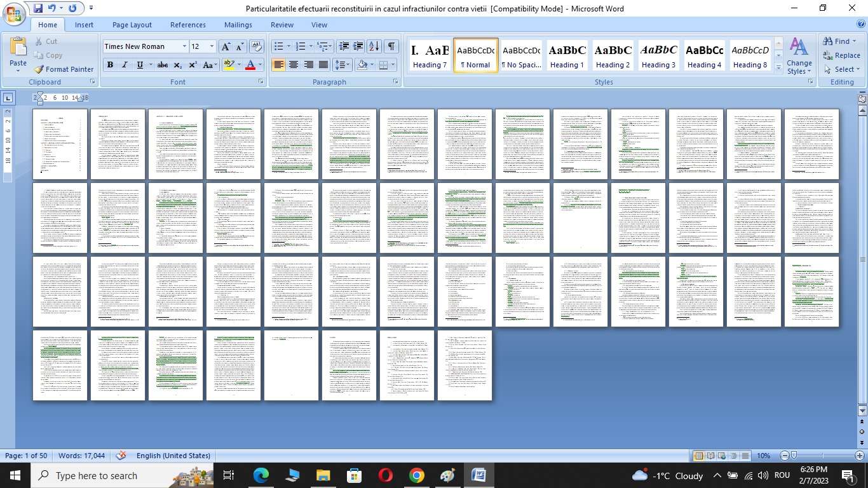Zoom in with the plus button

(860, 456)
